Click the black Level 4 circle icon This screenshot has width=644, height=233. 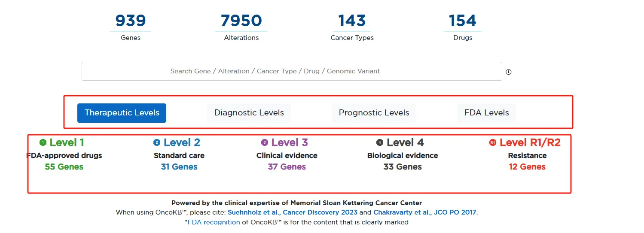(380, 142)
